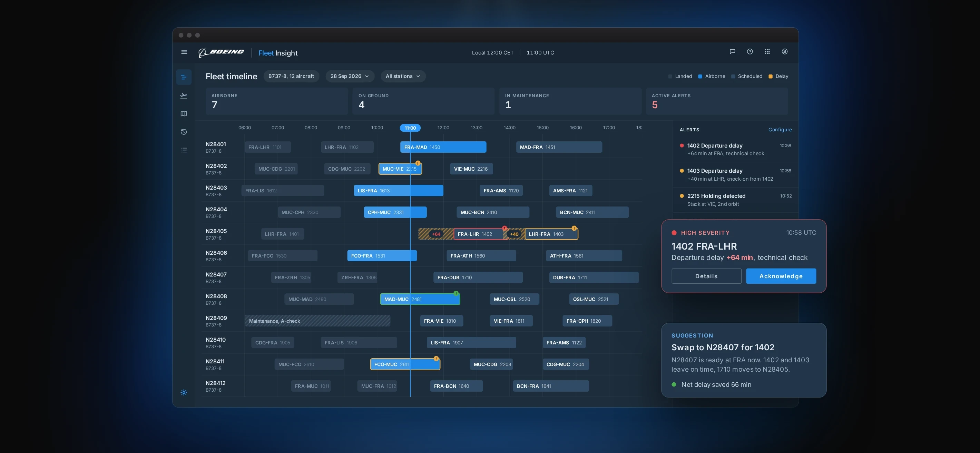Open the 2215 Holding detected alert

735,200
